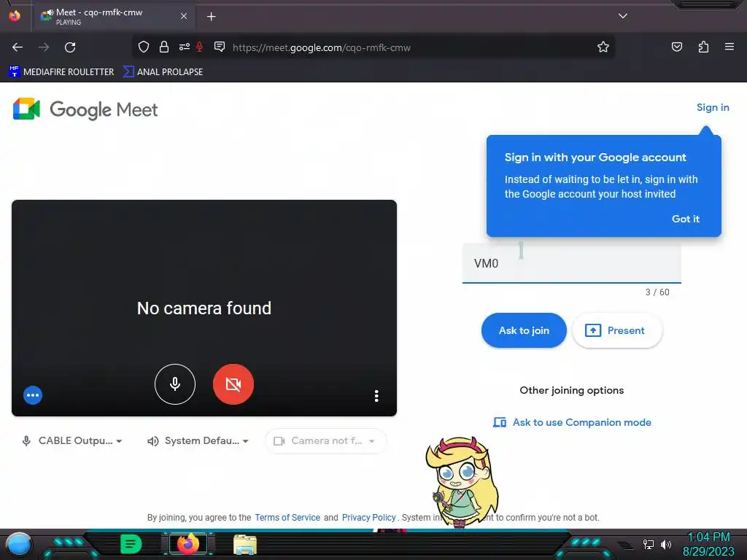747x560 pixels.
Task: Select the Meet cqo-rmfk-cmw tab
Action: click(113, 16)
